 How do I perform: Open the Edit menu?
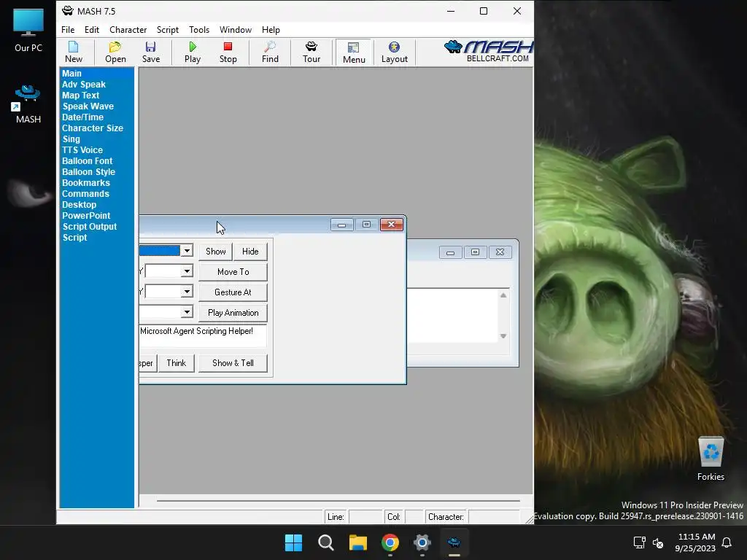(x=91, y=29)
